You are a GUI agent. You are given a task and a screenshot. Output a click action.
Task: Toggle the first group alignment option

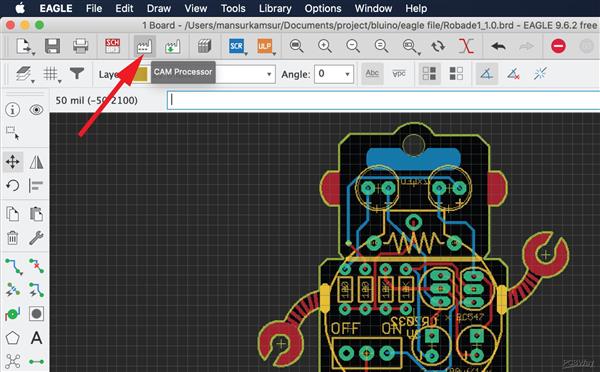(429, 73)
